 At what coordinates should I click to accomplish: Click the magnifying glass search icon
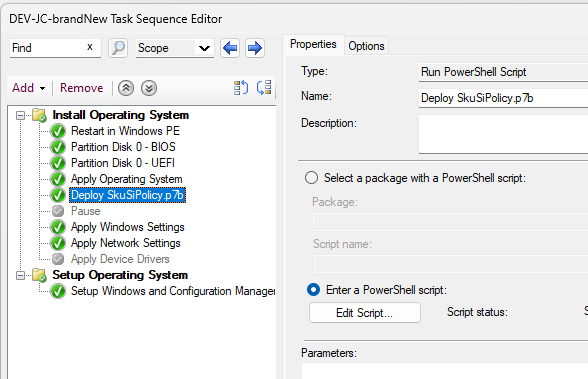(x=118, y=48)
